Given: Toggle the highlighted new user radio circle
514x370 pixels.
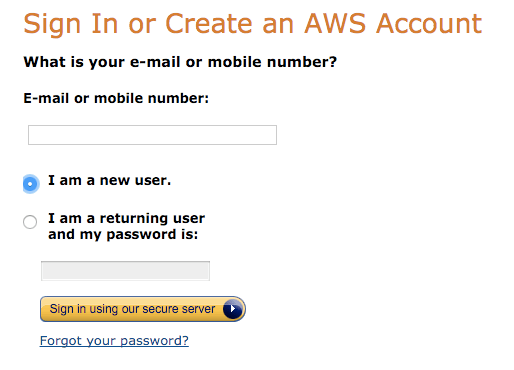Looking at the screenshot, I should tap(30, 184).
